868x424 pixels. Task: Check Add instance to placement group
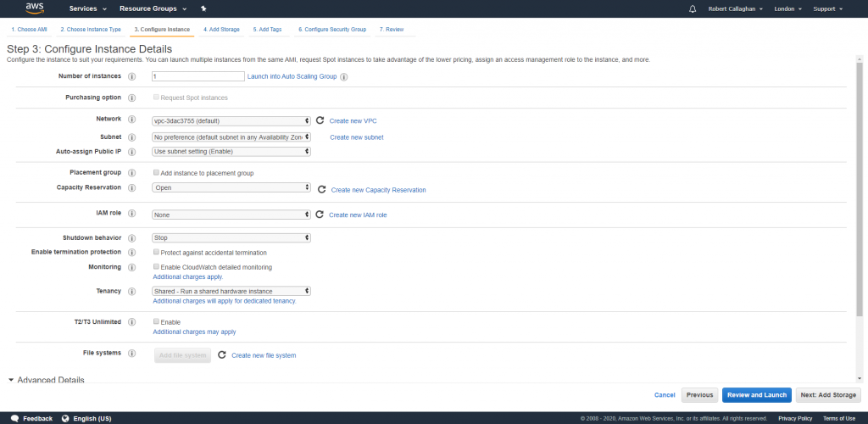[x=156, y=173]
